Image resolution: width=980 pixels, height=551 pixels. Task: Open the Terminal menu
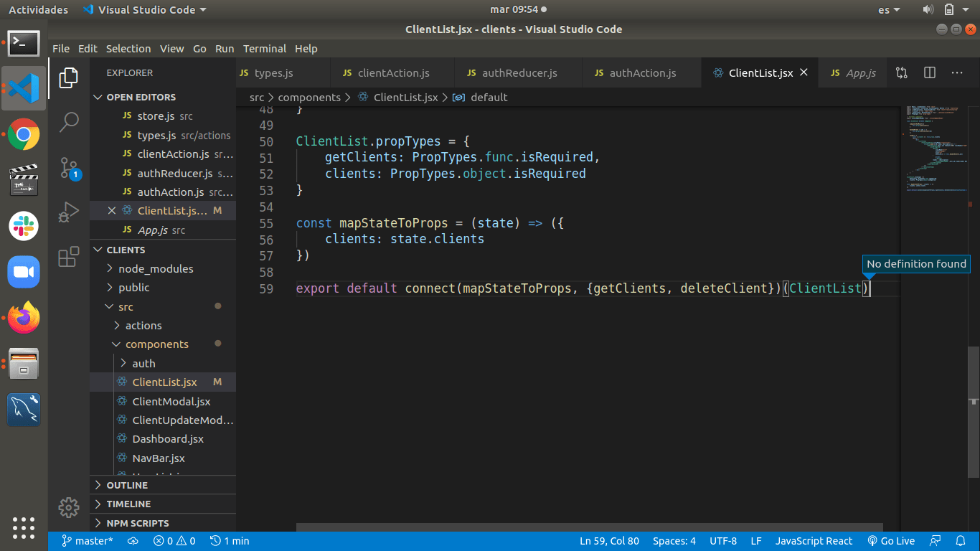[x=264, y=49]
